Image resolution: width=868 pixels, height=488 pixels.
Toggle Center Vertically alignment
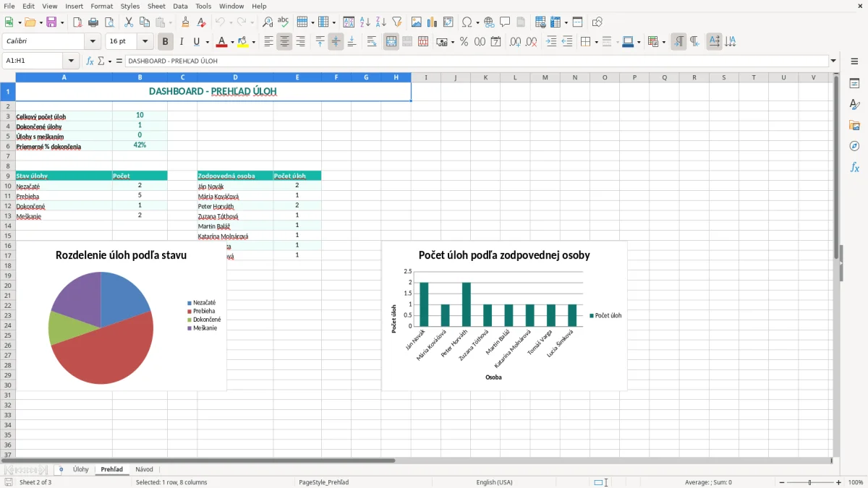pos(336,42)
